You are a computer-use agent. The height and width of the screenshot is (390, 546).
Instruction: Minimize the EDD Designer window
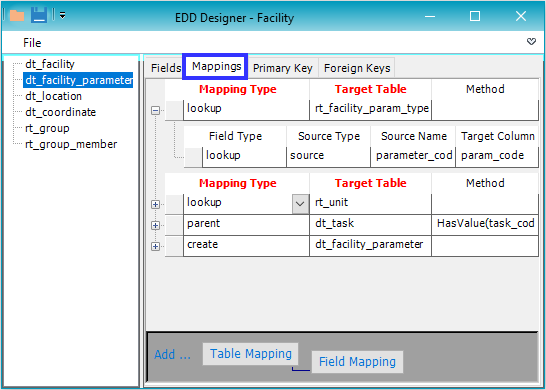pyautogui.click(x=430, y=16)
